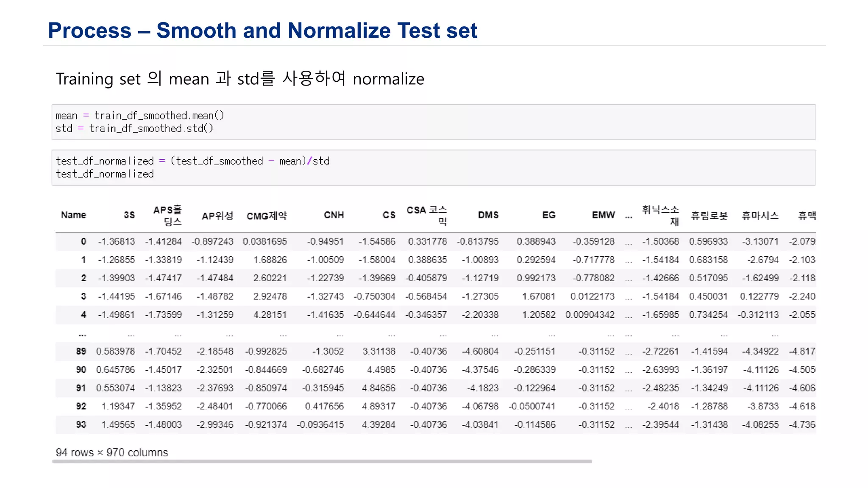Click the 'CNH' column header
This screenshot has height=488, width=868.
click(334, 215)
